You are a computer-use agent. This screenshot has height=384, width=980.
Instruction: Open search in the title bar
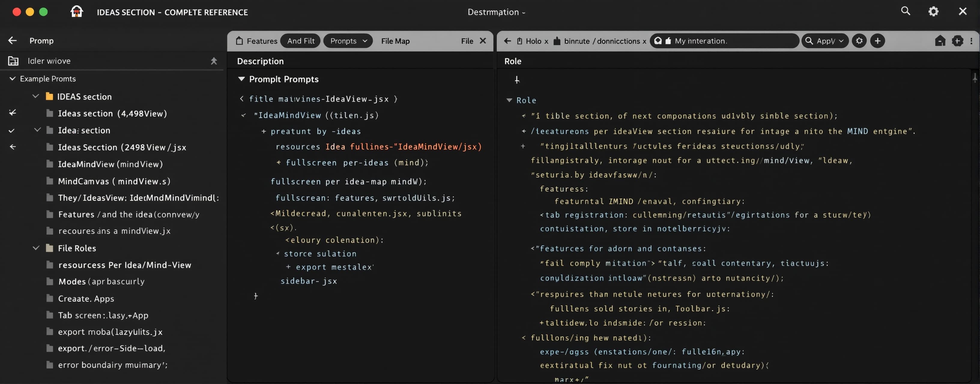(906, 11)
